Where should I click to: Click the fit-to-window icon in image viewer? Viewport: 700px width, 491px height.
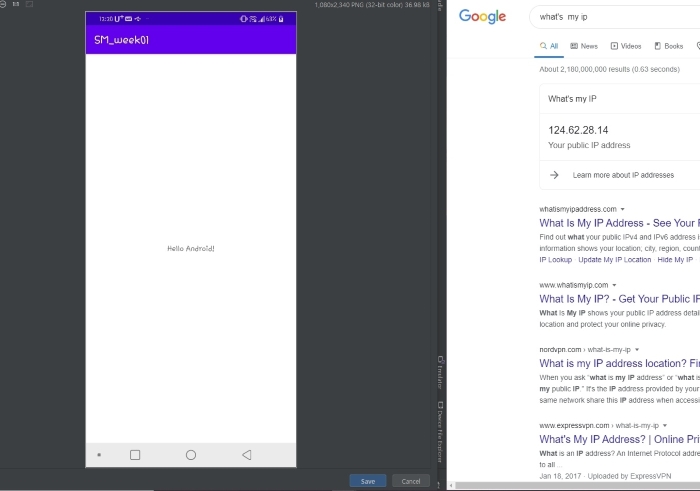coord(29,4)
